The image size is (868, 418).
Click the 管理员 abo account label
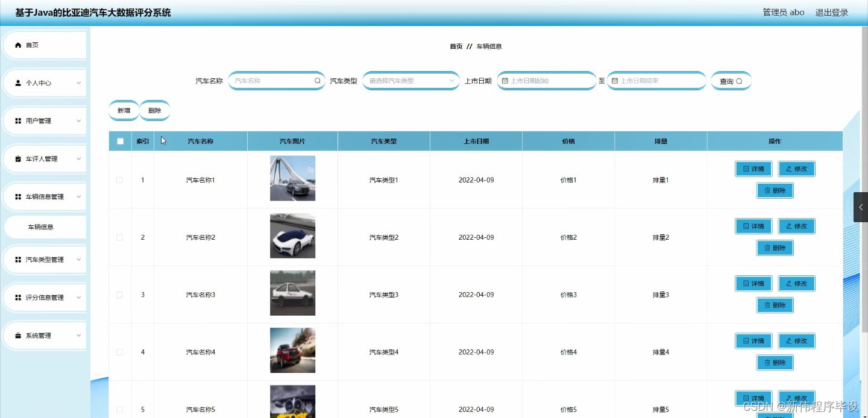click(784, 13)
